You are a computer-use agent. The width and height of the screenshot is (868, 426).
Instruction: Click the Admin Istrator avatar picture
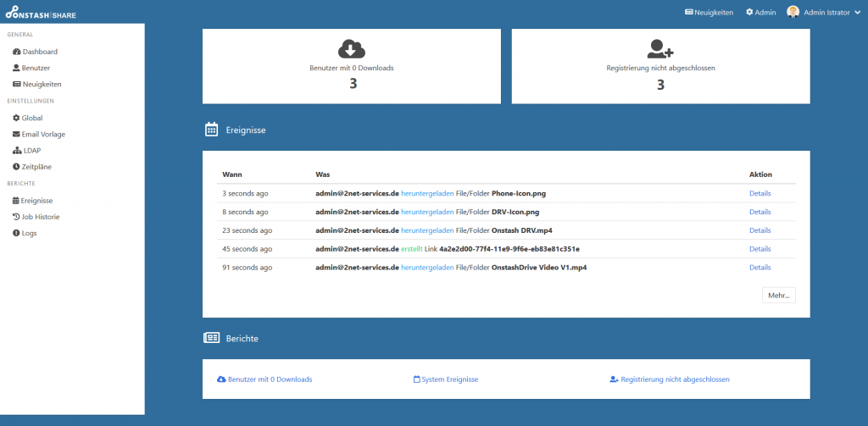tap(793, 12)
